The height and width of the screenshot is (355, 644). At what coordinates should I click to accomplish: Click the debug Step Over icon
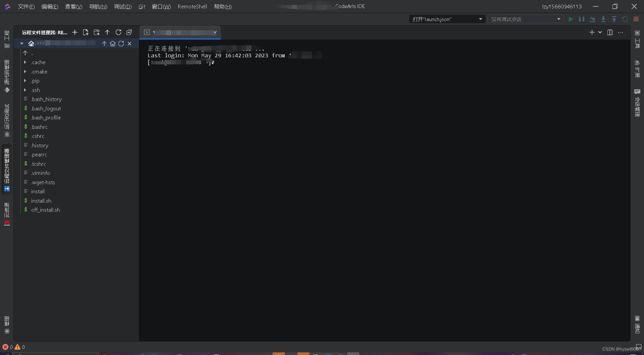(592, 19)
